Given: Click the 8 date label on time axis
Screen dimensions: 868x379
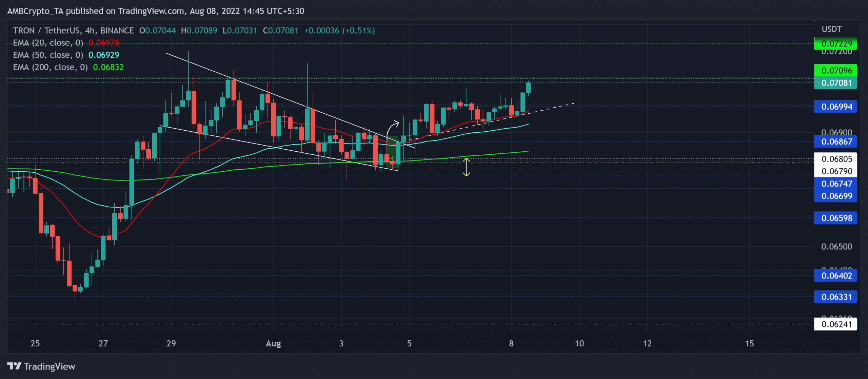Looking at the screenshot, I should click(511, 343).
